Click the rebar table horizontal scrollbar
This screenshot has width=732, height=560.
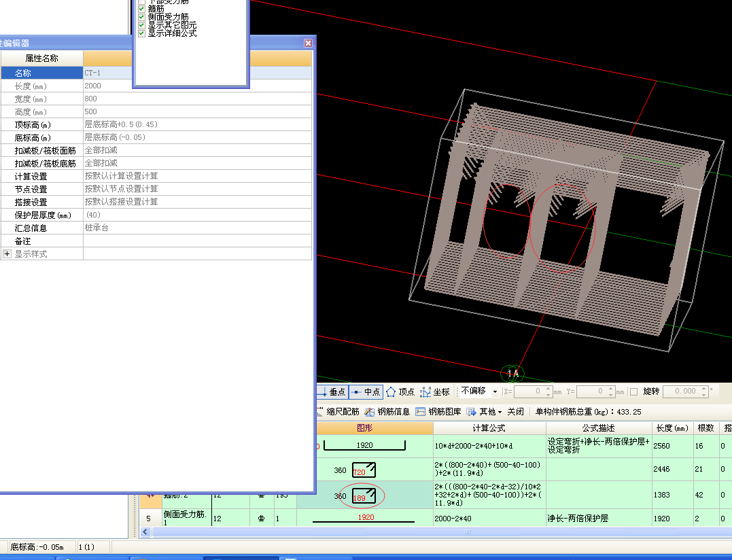coord(468,532)
